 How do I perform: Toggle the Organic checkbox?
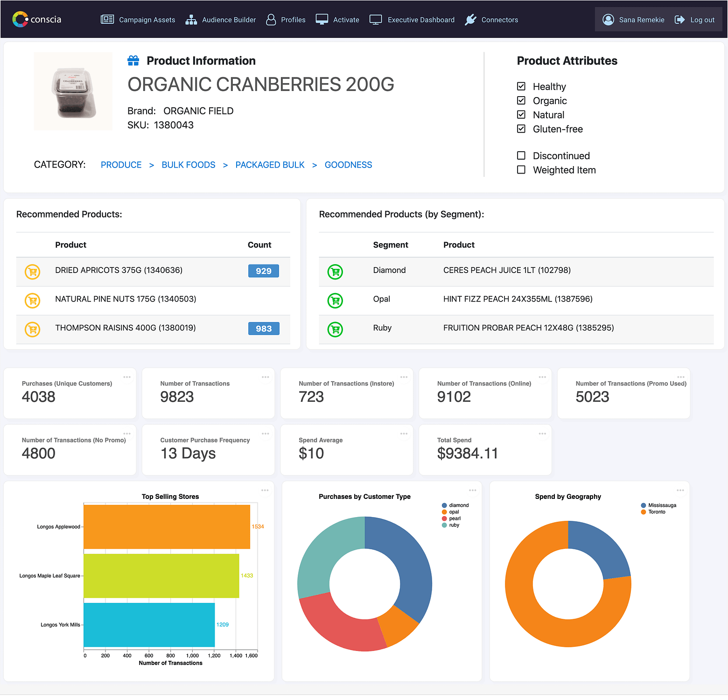[521, 100]
